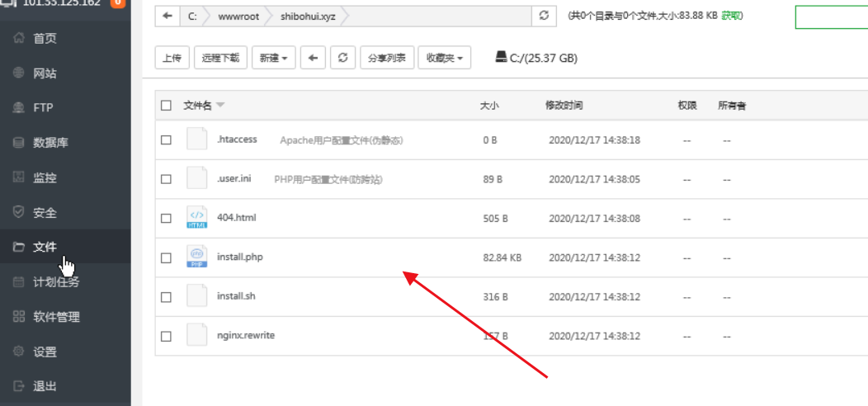Open the 分享列表 share list
The image size is (868, 406).
387,58
